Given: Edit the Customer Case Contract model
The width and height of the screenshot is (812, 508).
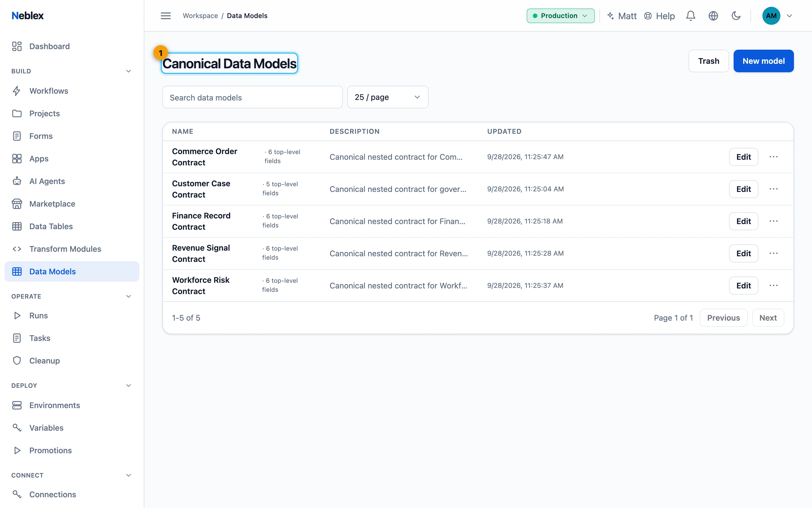Looking at the screenshot, I should [x=743, y=189].
